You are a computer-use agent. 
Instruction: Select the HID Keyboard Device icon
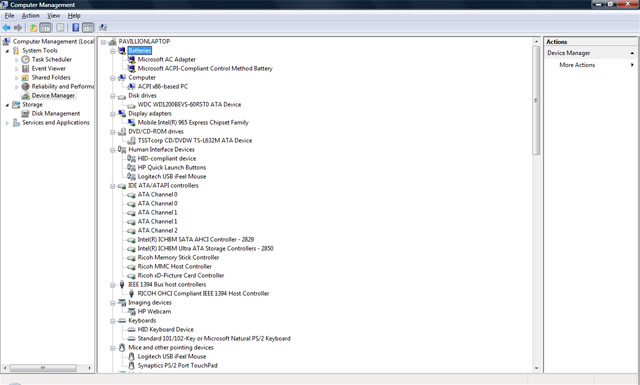click(131, 329)
